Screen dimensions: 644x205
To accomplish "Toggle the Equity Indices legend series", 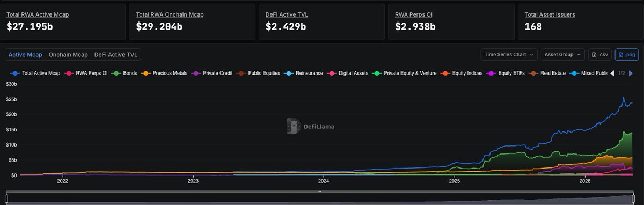I will [x=462, y=73].
